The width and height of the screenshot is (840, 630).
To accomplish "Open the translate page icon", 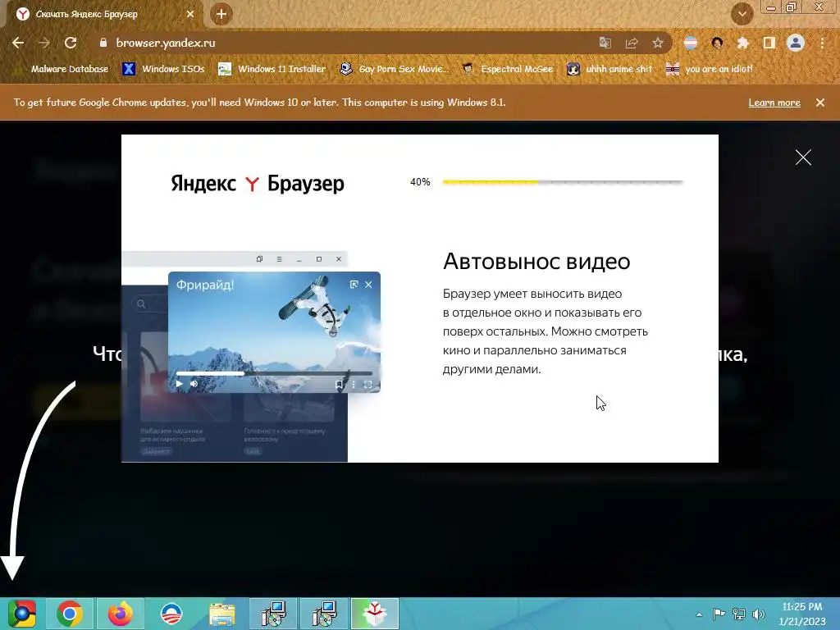I will [605, 43].
